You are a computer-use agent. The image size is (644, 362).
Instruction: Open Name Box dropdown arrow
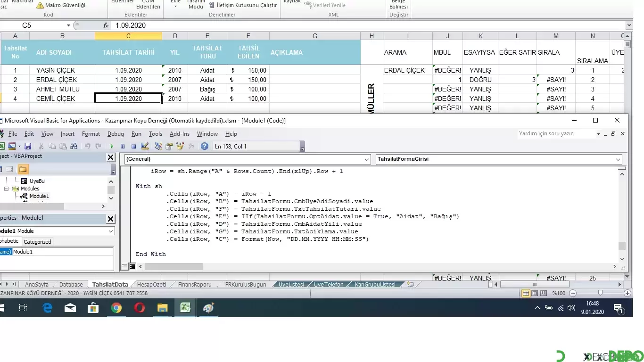[68, 25]
